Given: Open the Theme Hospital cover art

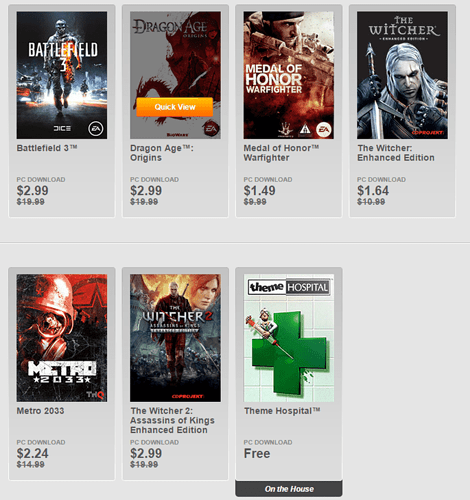Looking at the screenshot, I should [x=289, y=338].
